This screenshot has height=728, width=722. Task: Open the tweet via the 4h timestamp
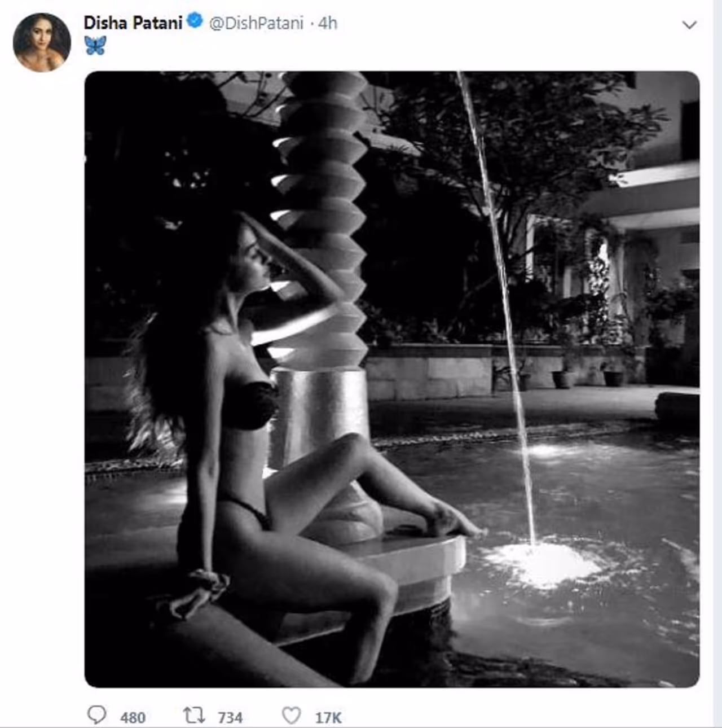point(328,23)
